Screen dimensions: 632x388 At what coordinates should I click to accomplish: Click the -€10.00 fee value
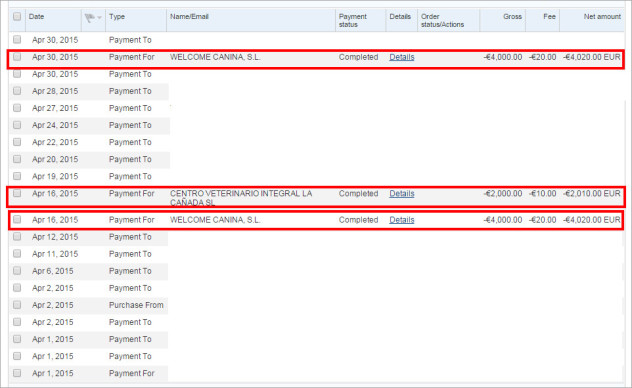tap(543, 194)
